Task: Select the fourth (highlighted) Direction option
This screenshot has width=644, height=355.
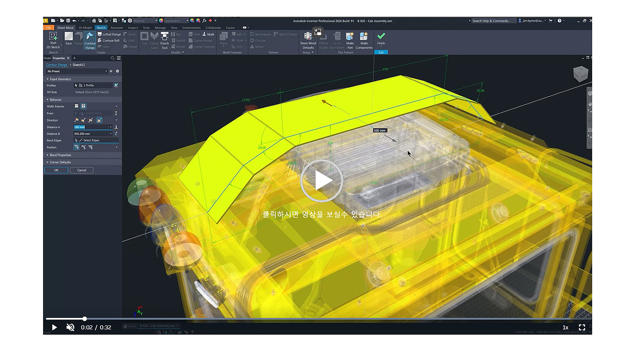Action: [x=99, y=120]
